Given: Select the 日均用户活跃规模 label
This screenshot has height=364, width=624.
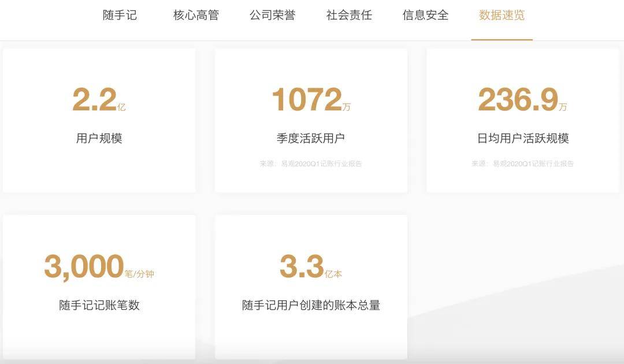Looking at the screenshot, I should click(x=523, y=139).
